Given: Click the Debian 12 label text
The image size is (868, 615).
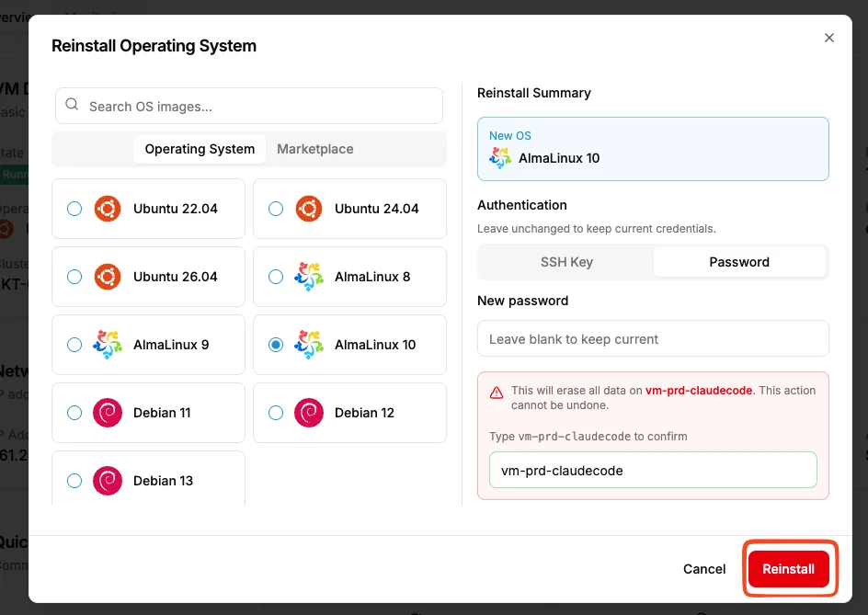Looking at the screenshot, I should 365,413.
